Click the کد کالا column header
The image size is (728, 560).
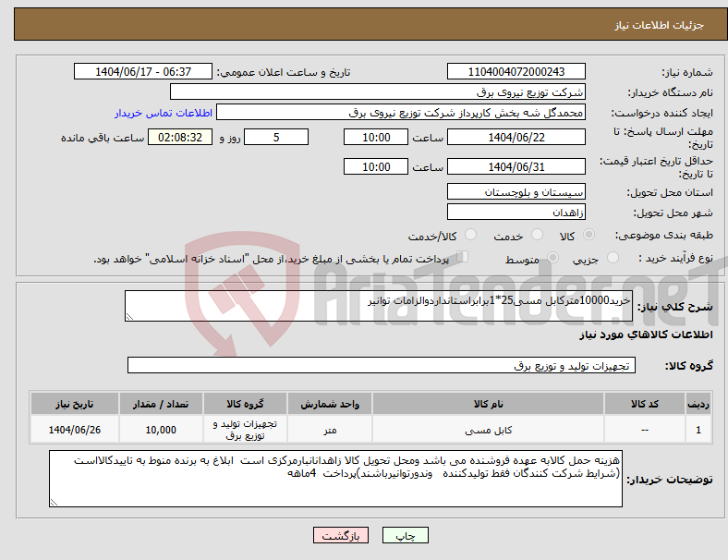[645, 404]
